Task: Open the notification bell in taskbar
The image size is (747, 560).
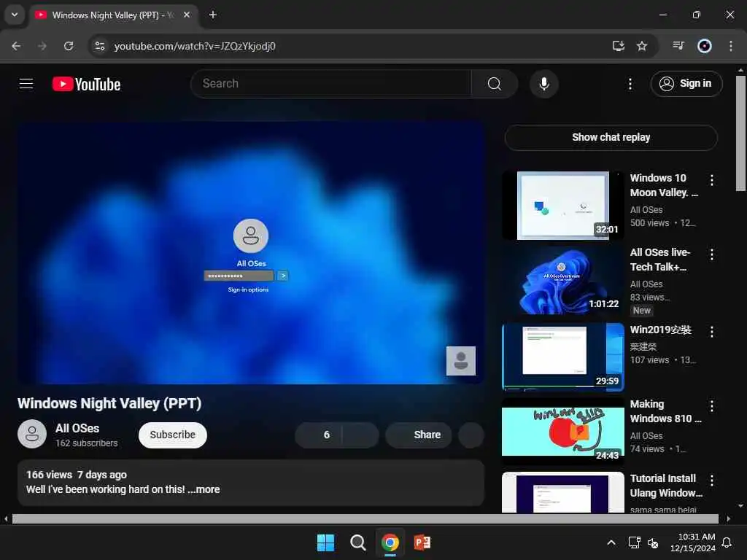Action: pyautogui.click(x=727, y=542)
